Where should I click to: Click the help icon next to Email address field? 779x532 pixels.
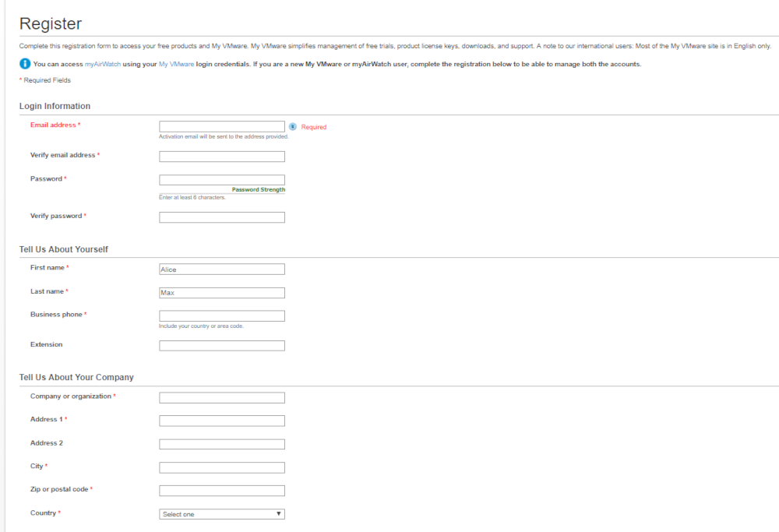tap(293, 126)
